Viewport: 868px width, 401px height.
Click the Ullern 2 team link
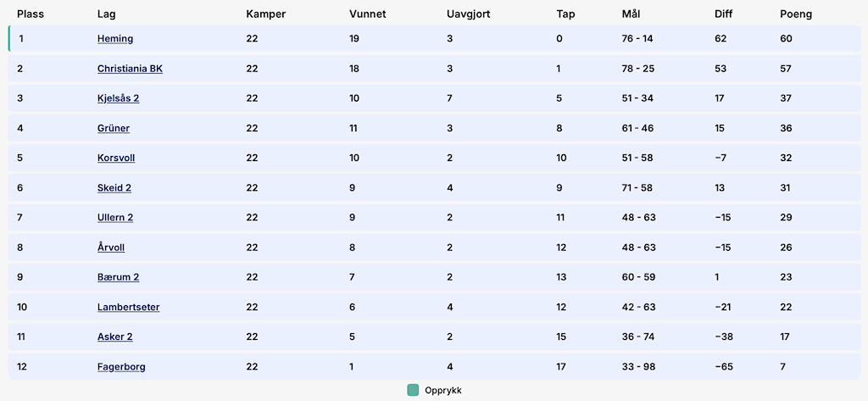point(115,217)
